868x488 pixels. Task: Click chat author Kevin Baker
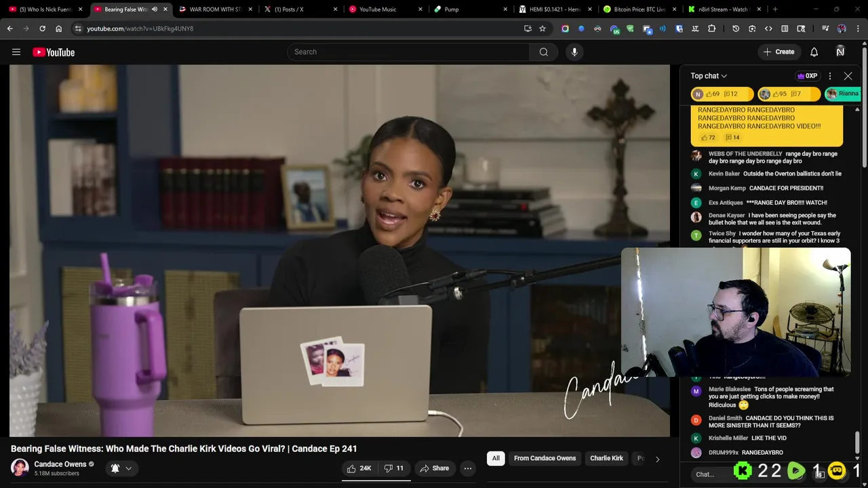(724, 174)
